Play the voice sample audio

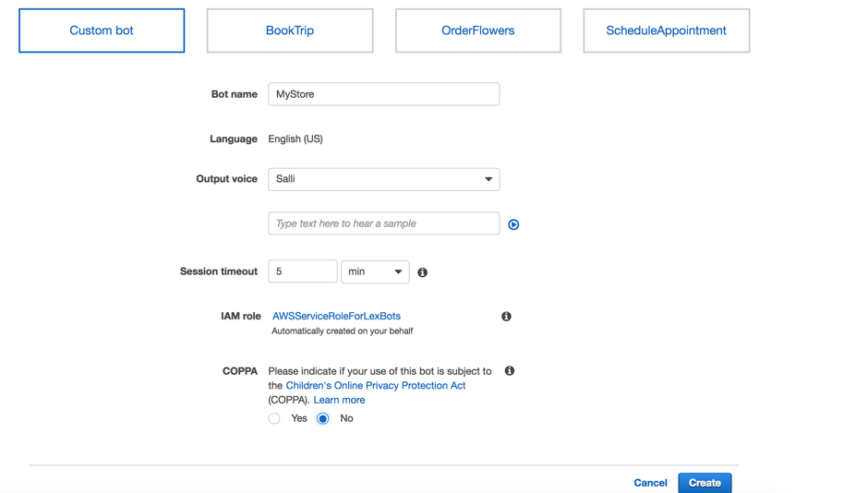(x=513, y=224)
